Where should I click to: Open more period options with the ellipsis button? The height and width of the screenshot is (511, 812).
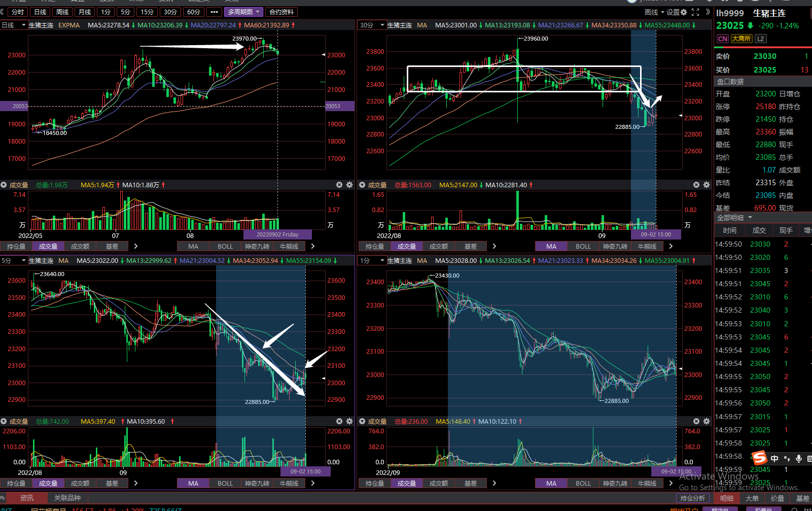[214, 12]
